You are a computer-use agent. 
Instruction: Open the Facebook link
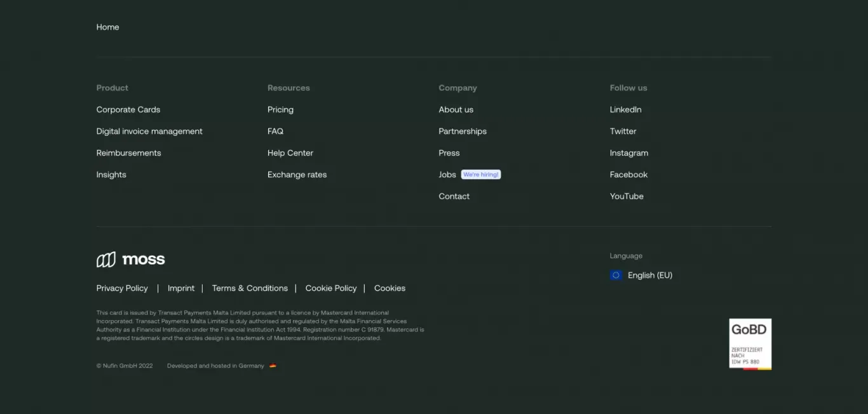click(629, 175)
